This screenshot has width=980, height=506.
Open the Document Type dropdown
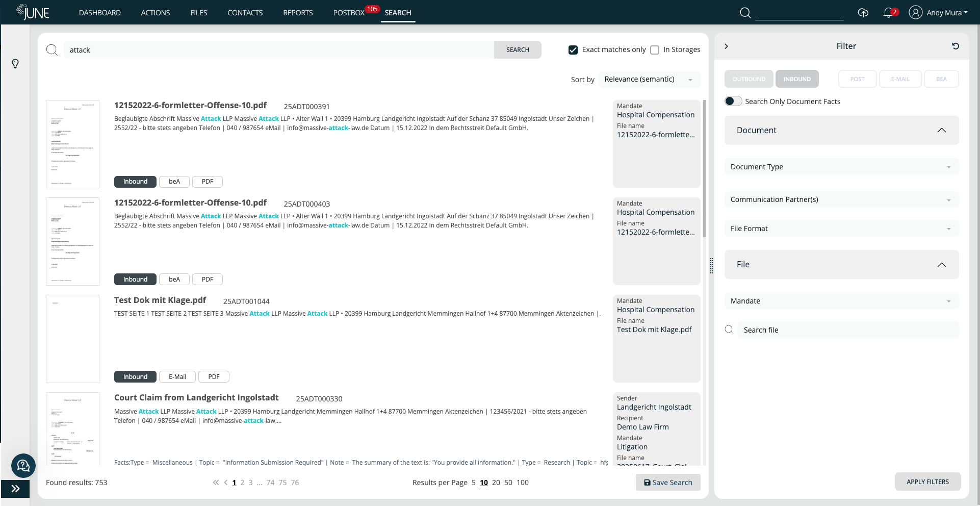click(840, 167)
